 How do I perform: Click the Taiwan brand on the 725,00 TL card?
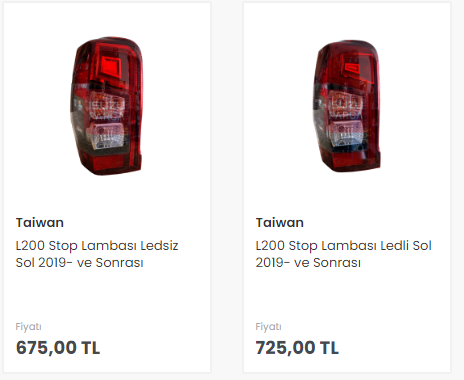(280, 223)
